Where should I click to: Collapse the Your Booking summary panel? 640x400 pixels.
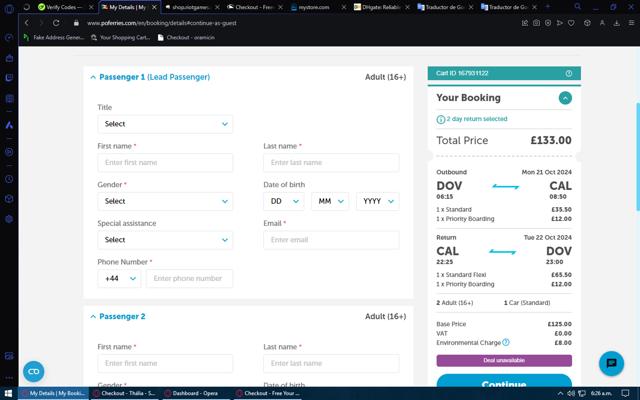click(x=565, y=98)
